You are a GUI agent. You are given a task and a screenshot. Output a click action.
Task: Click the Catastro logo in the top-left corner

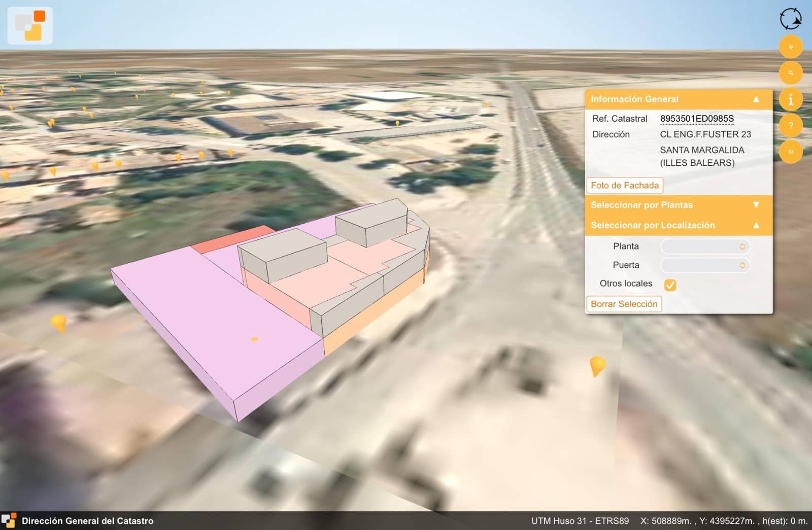[30, 25]
